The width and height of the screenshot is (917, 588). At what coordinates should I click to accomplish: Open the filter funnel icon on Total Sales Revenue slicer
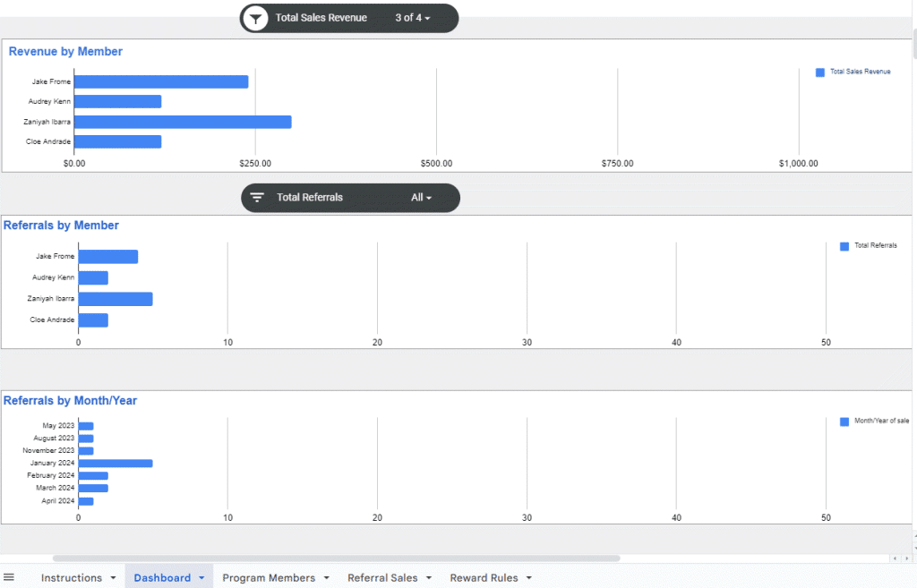(x=255, y=17)
